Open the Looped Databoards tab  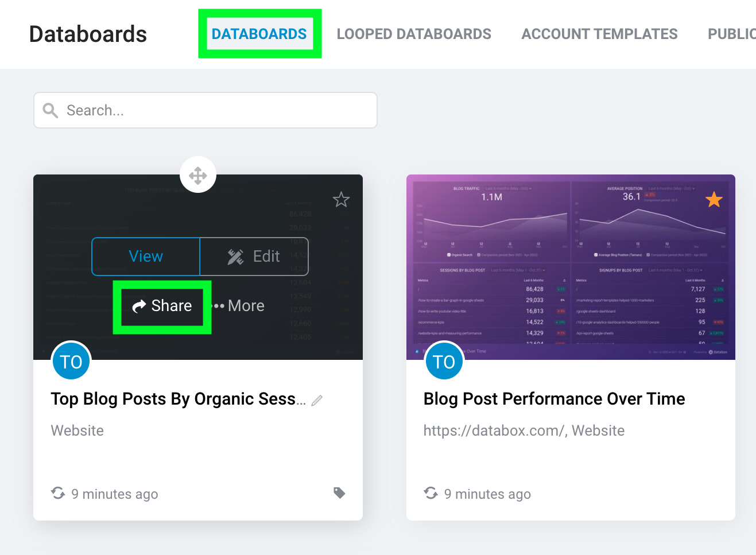pos(414,34)
